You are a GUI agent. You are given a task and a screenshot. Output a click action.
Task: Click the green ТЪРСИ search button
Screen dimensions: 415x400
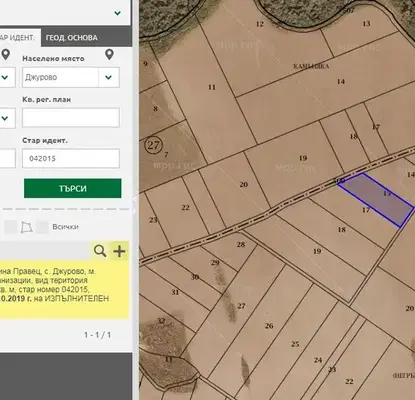pos(73,188)
